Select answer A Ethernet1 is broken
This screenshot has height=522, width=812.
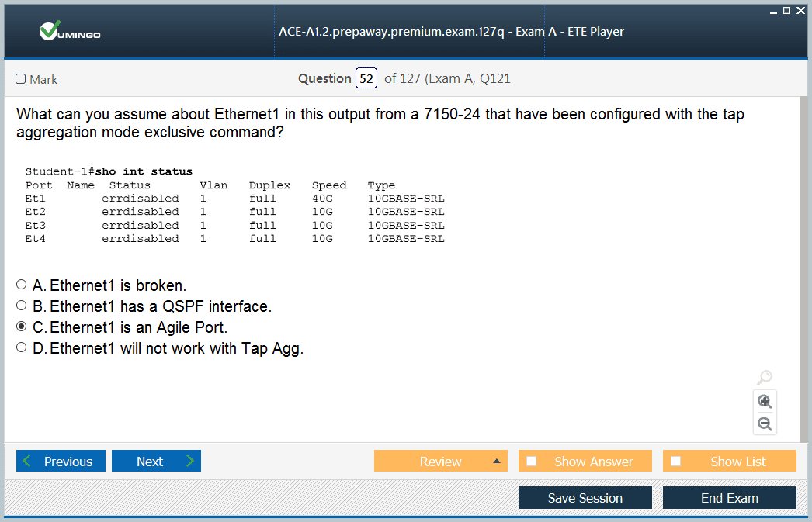(21, 285)
